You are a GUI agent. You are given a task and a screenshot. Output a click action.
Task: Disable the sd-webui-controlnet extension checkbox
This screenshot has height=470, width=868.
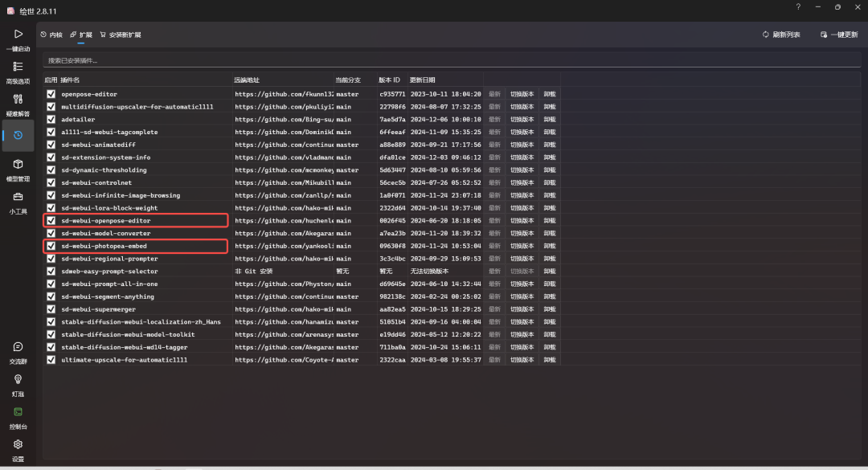tap(51, 182)
